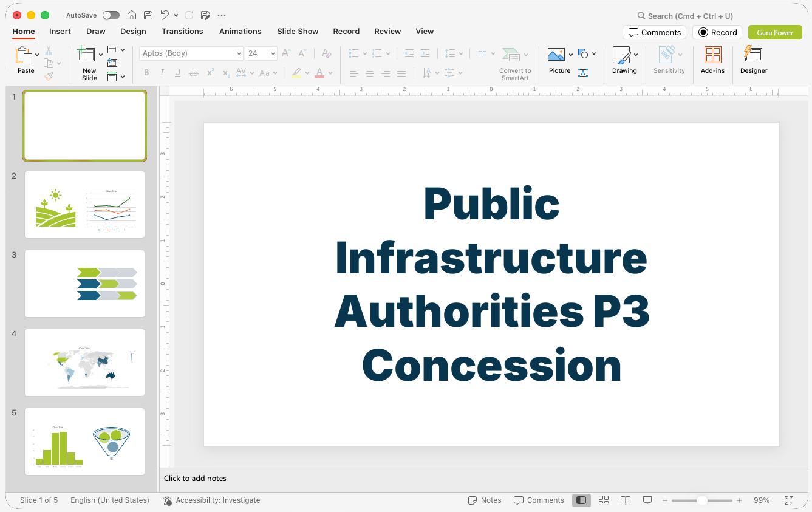Select slide 4 world map thumbnail

click(x=85, y=363)
